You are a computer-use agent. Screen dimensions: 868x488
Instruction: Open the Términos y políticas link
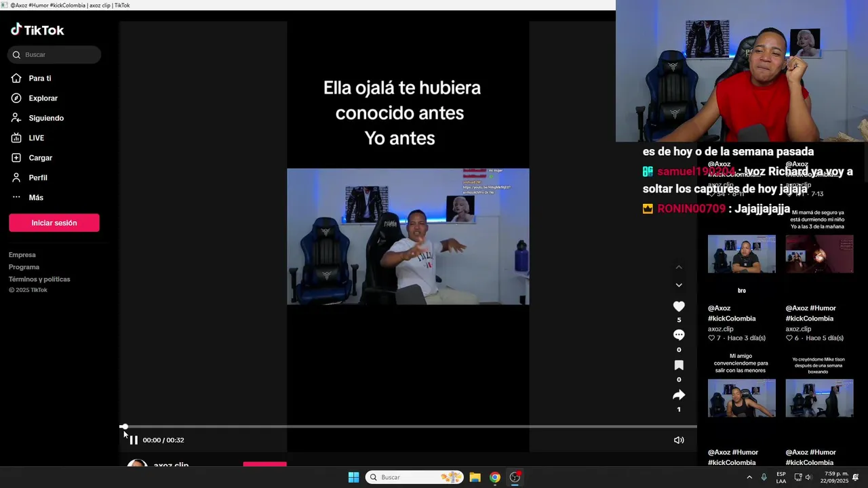click(39, 279)
